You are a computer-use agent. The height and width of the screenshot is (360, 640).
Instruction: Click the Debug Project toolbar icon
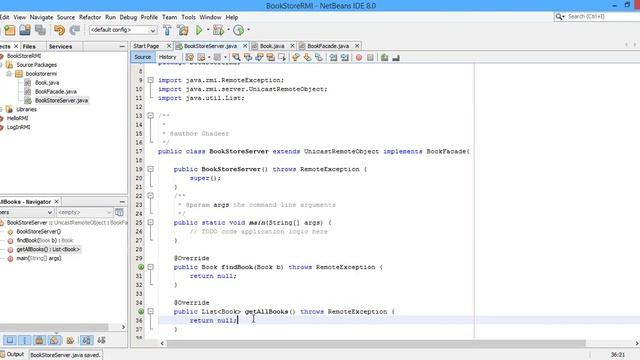pos(218,30)
